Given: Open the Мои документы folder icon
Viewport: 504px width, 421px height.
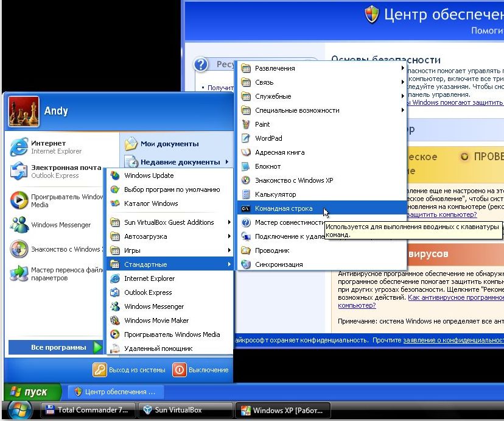Looking at the screenshot, I should (x=131, y=144).
